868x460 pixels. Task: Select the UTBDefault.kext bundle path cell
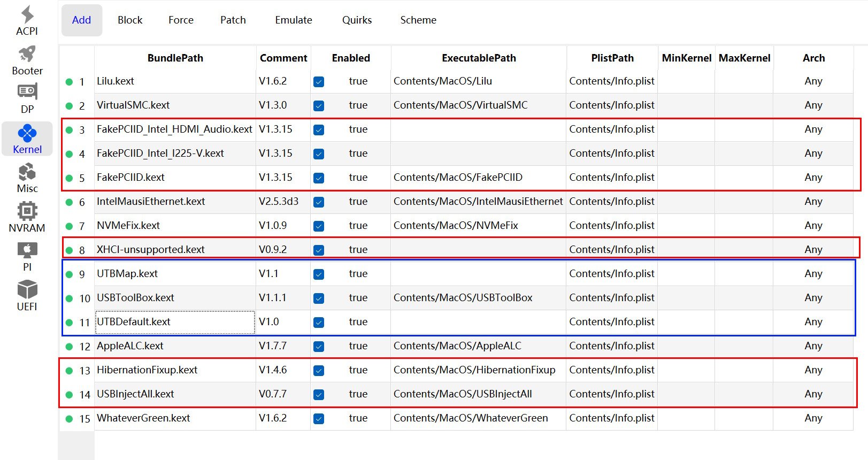click(175, 322)
